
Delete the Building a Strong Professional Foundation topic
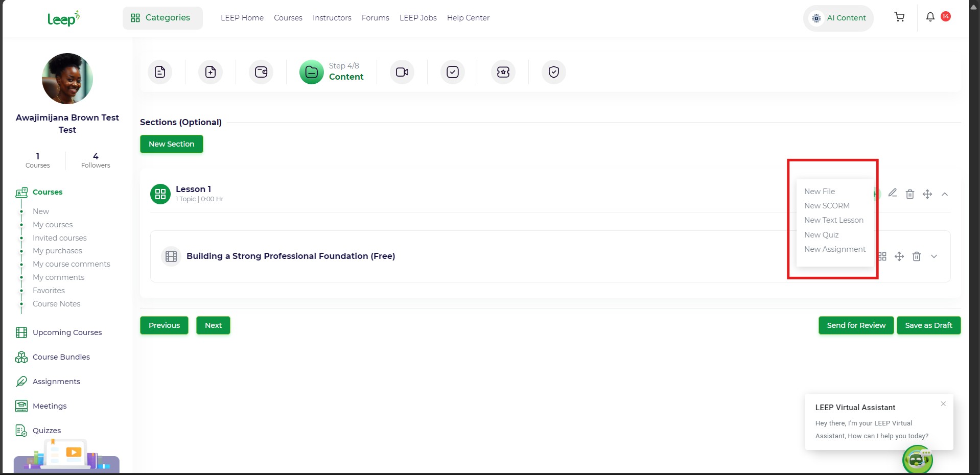[917, 256]
